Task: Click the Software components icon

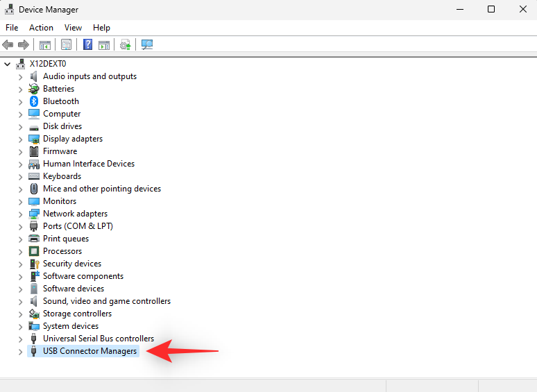Action: pyautogui.click(x=34, y=276)
